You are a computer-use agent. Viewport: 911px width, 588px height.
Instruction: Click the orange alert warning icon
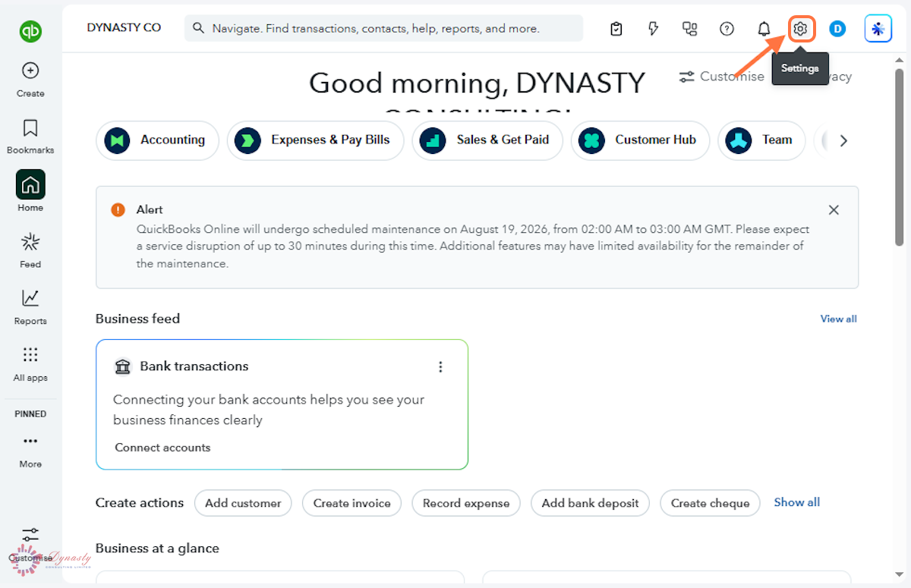(x=118, y=210)
